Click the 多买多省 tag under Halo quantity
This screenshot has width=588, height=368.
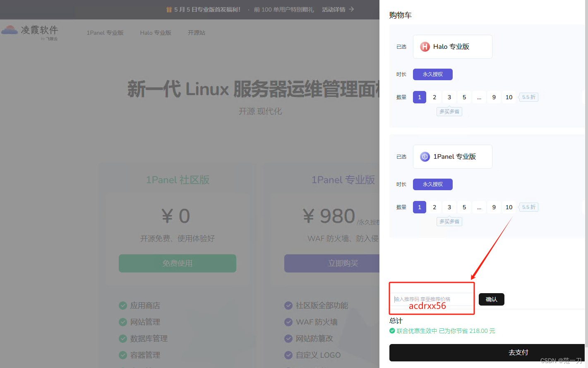tap(449, 112)
